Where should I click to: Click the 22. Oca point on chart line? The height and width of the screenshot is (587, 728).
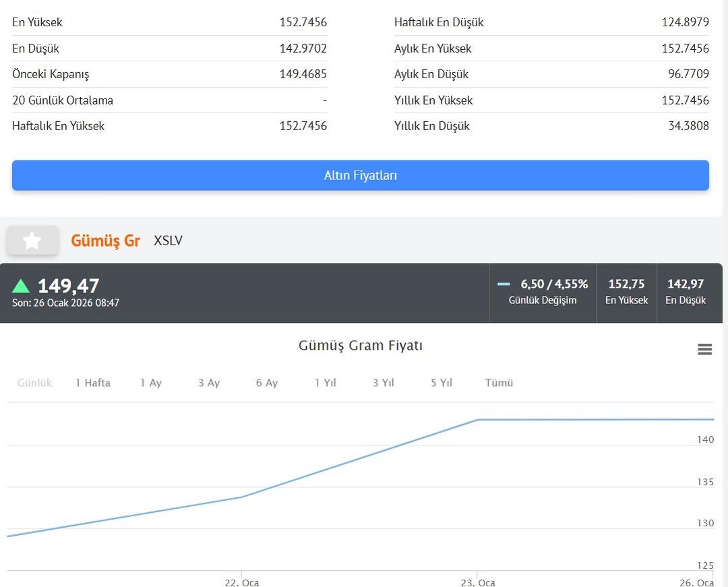tap(242, 497)
